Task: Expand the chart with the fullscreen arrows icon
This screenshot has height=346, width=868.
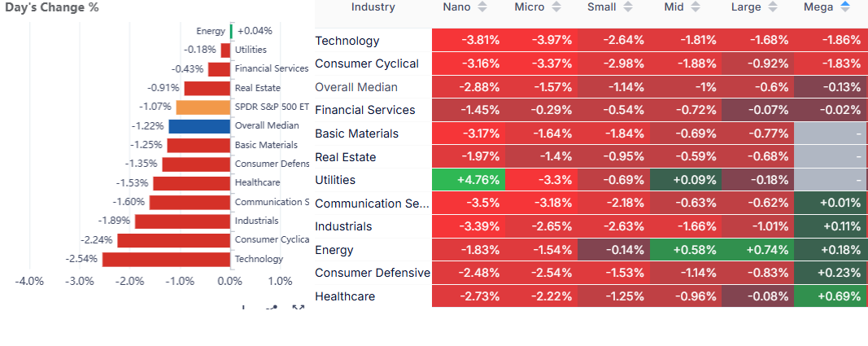Action: click(299, 309)
